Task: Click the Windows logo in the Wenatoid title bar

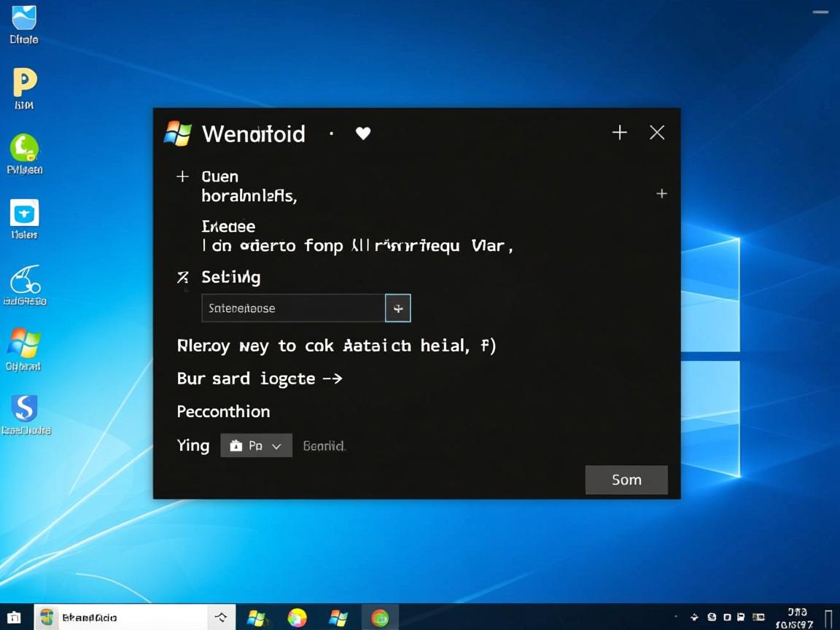Action: click(176, 133)
